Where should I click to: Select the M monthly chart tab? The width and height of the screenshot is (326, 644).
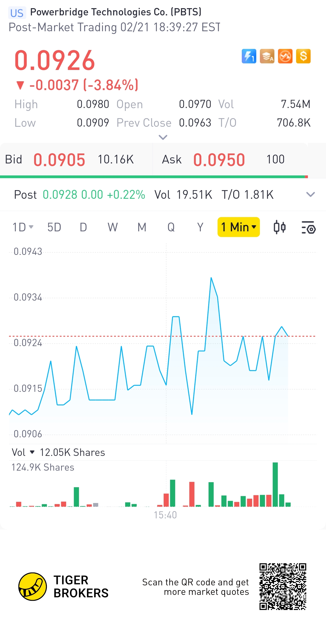[x=142, y=227]
